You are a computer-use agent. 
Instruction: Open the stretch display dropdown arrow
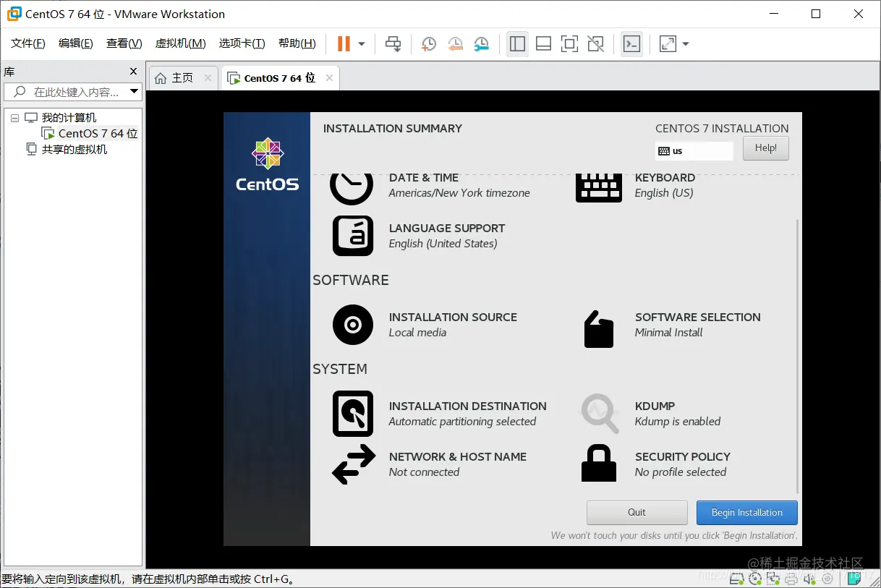click(686, 44)
